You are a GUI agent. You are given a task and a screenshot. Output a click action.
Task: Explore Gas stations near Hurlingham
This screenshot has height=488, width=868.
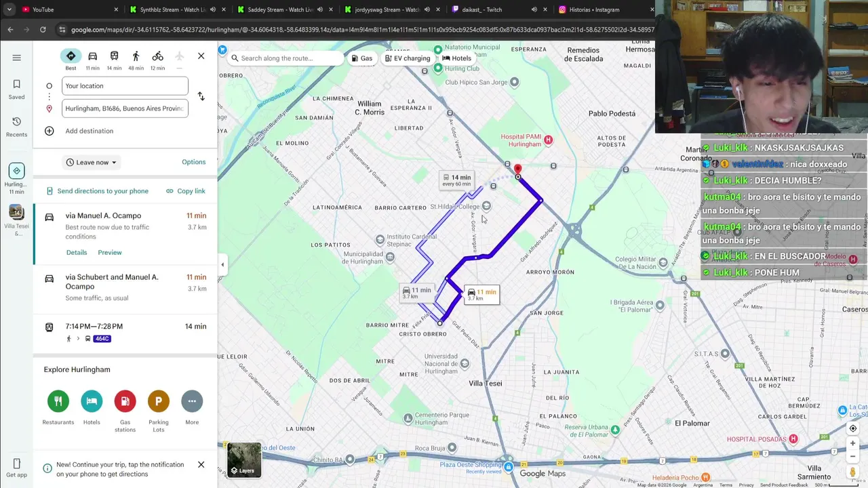coord(125,411)
